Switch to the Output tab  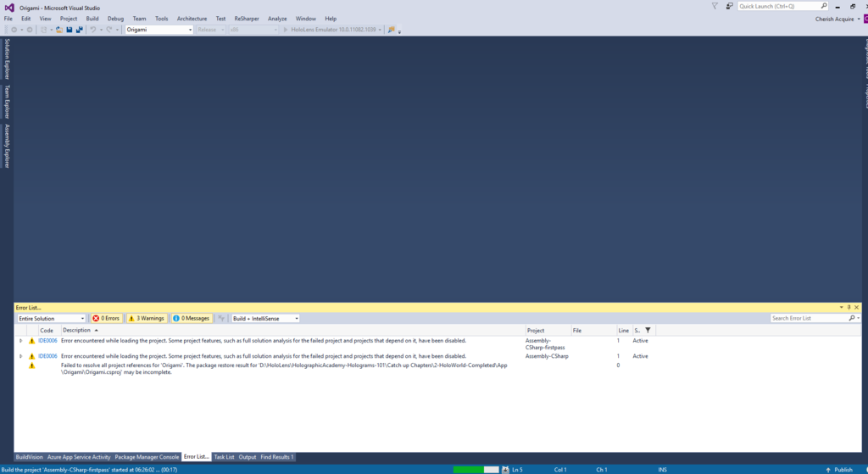(x=248, y=457)
